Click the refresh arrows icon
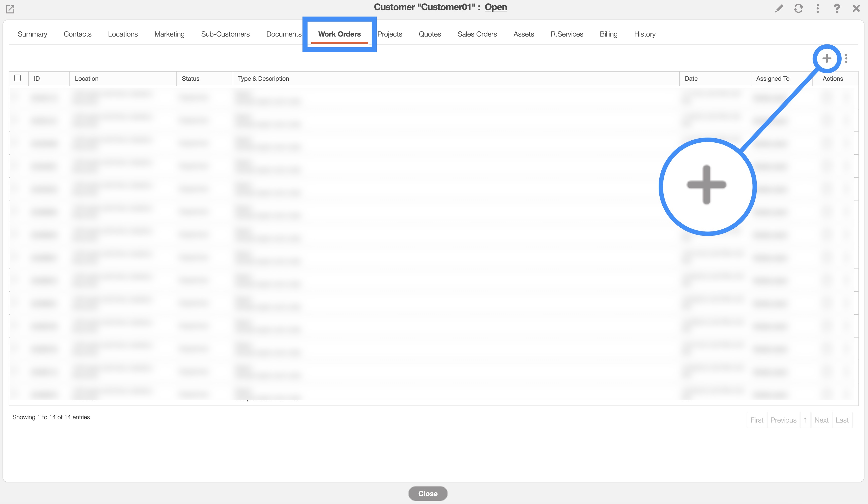Image resolution: width=868 pixels, height=504 pixels. click(x=799, y=8)
